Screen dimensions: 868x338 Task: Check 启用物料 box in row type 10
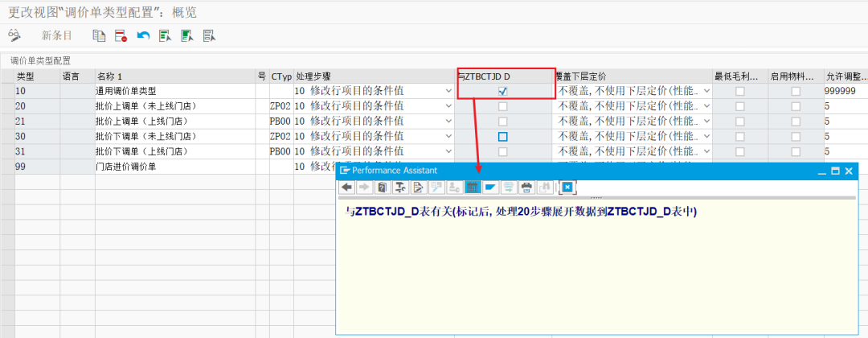(x=796, y=92)
